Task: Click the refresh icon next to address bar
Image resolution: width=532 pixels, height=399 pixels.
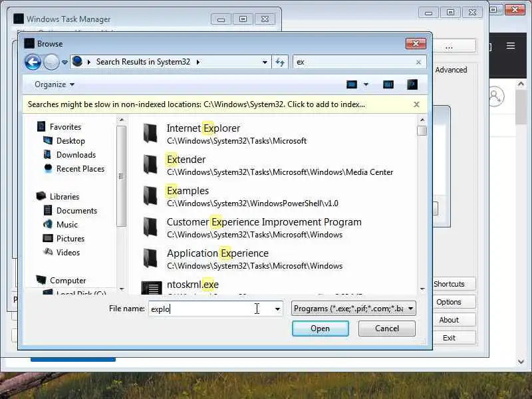Action: 280,62
